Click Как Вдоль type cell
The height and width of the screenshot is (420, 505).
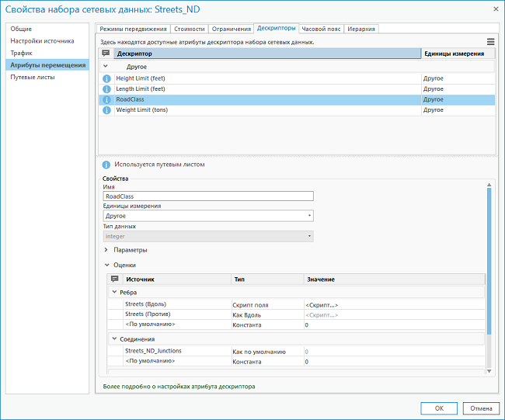(267, 314)
